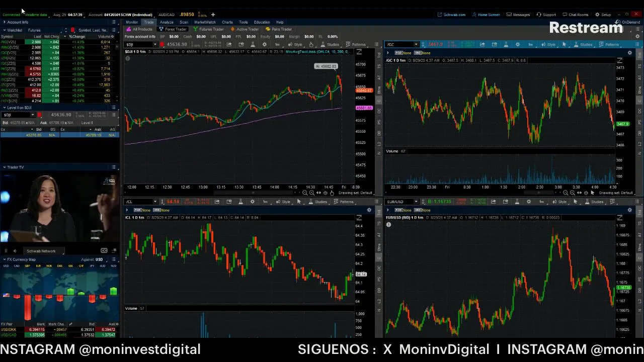644x362 pixels.
Task: Open the Setup menu
Action: tap(603, 15)
